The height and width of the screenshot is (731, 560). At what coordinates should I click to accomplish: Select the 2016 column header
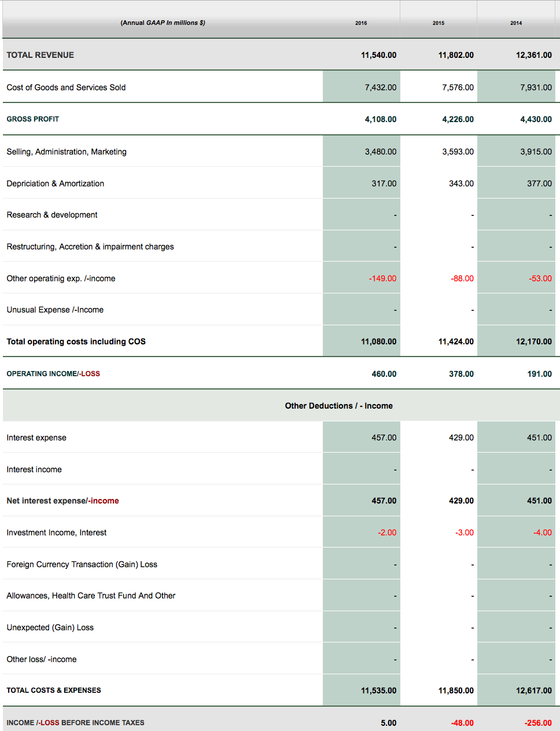(x=361, y=23)
